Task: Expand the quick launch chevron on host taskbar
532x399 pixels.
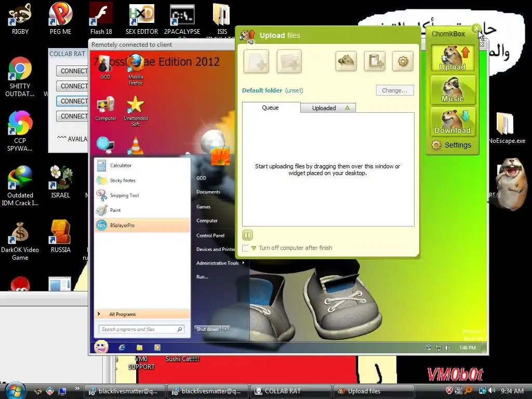Action: coord(77,389)
